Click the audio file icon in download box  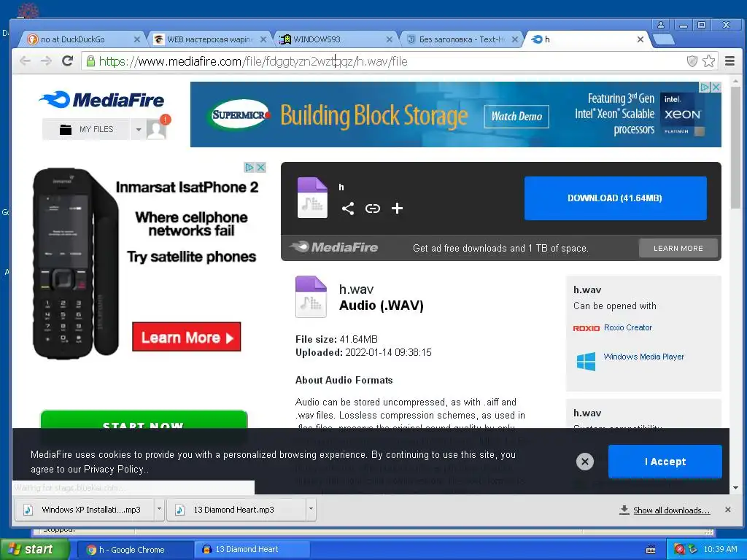312,198
